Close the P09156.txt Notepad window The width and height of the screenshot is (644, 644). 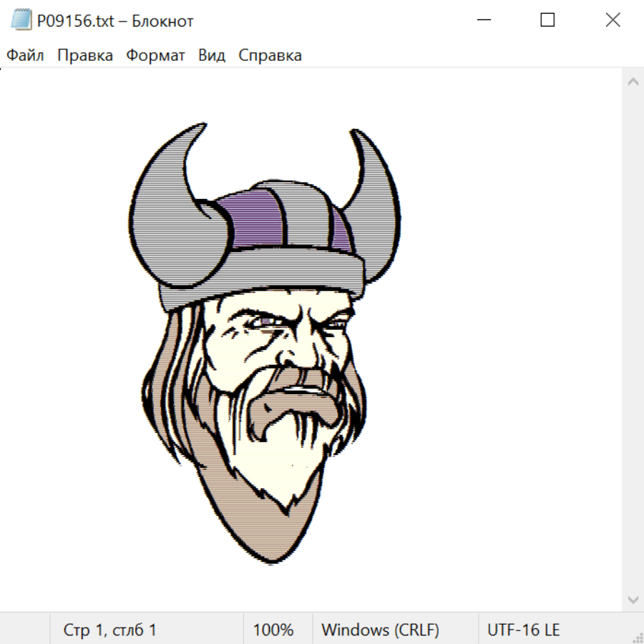click(x=613, y=21)
